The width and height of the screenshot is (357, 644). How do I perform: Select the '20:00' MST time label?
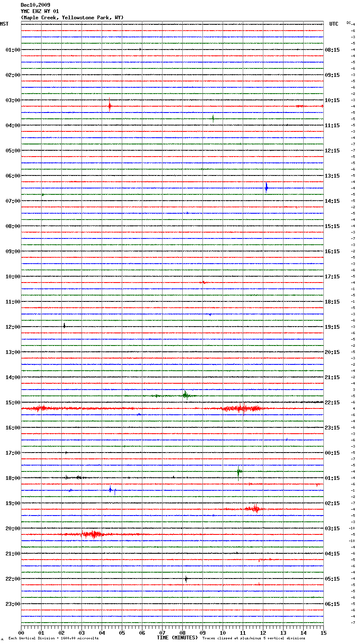[x=13, y=529]
